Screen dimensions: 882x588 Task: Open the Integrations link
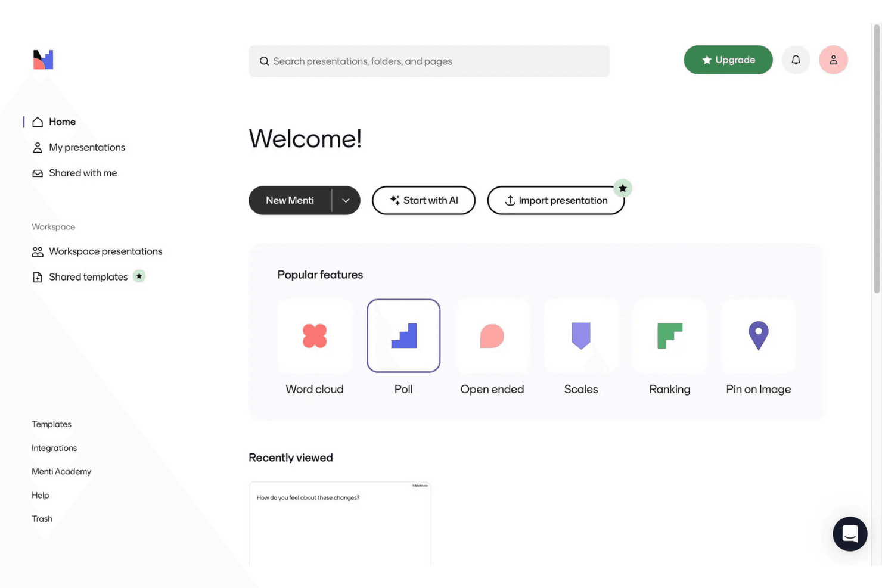54,448
